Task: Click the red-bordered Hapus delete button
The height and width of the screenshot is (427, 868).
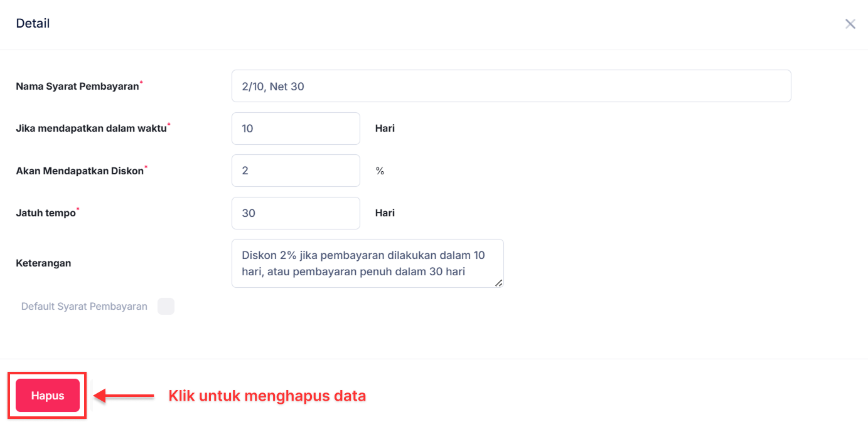Action: click(x=46, y=395)
